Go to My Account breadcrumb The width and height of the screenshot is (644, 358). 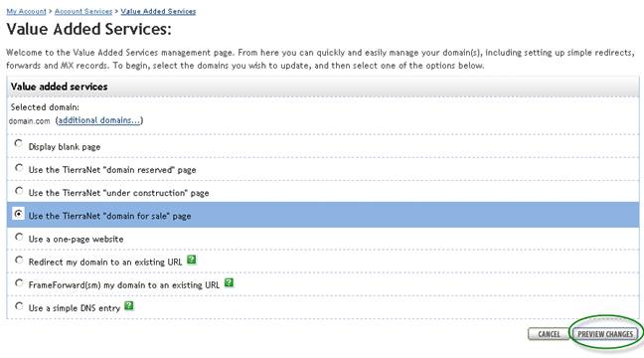pos(26,12)
